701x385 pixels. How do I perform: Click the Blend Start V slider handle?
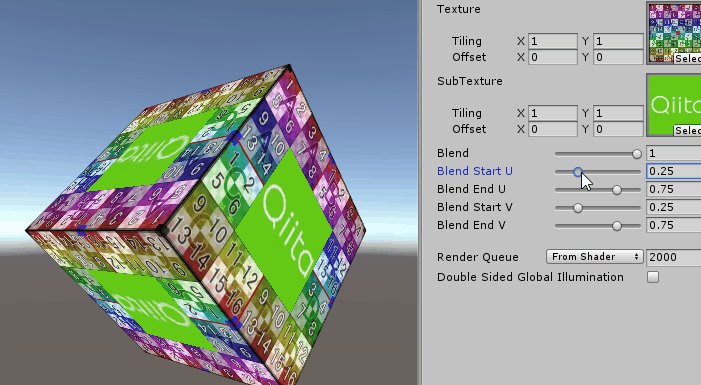click(578, 208)
